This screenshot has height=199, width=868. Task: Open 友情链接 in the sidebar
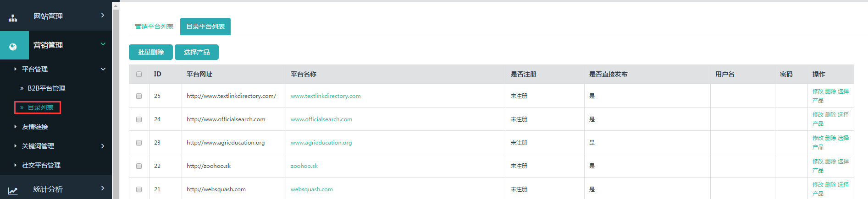point(35,127)
